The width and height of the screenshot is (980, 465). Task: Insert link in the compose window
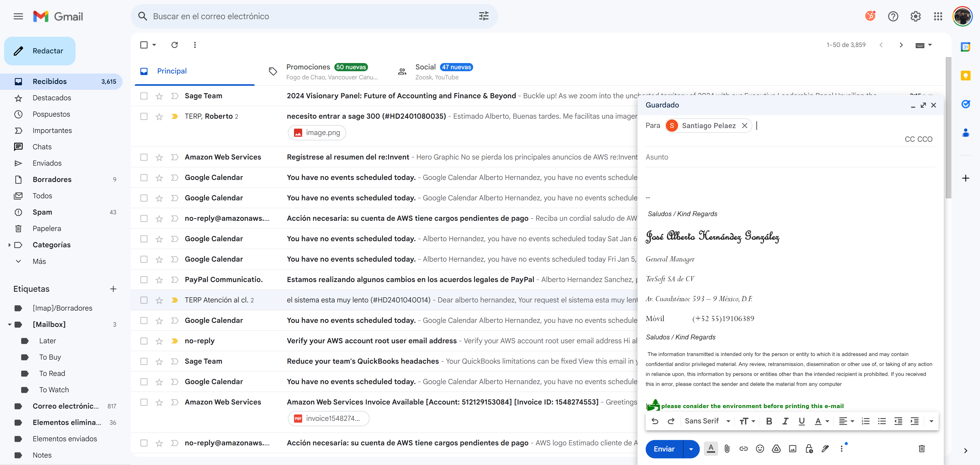pyautogui.click(x=743, y=449)
